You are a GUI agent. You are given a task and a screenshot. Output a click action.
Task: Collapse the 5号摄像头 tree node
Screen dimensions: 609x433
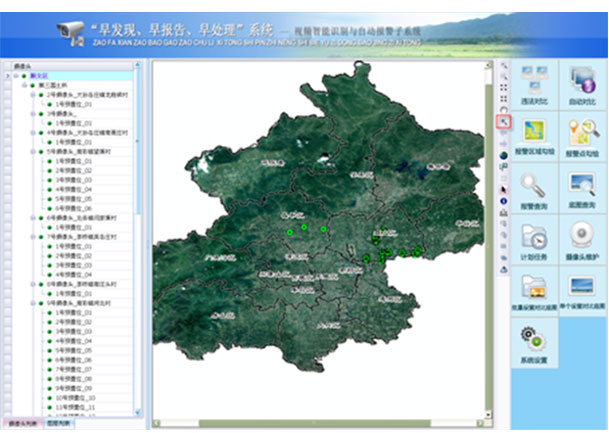pyautogui.click(x=32, y=151)
